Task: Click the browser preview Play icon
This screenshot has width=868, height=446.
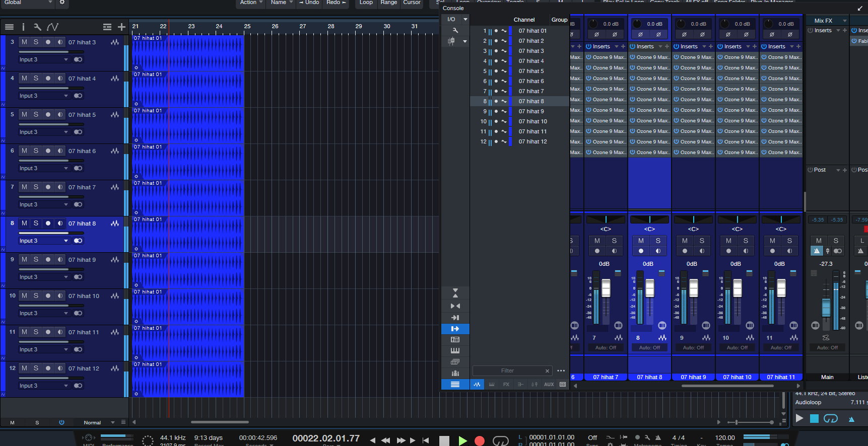Action: tap(799, 418)
